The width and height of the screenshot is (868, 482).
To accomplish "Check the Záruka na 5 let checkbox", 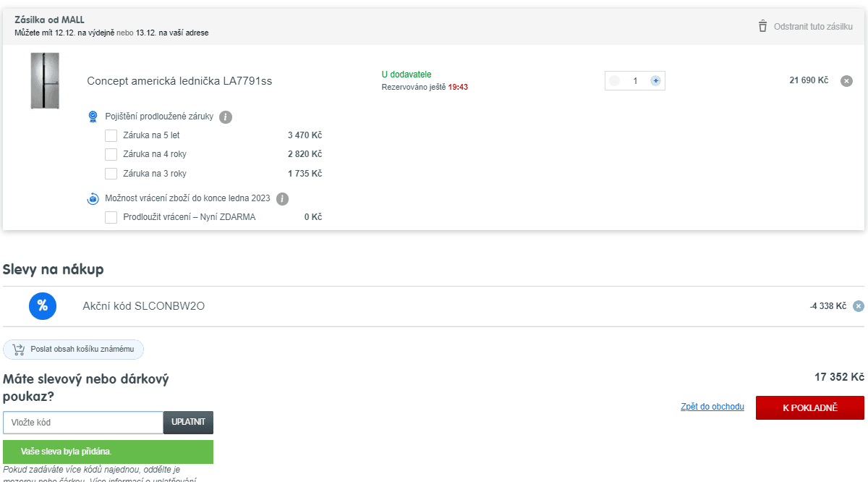I will [x=111, y=135].
